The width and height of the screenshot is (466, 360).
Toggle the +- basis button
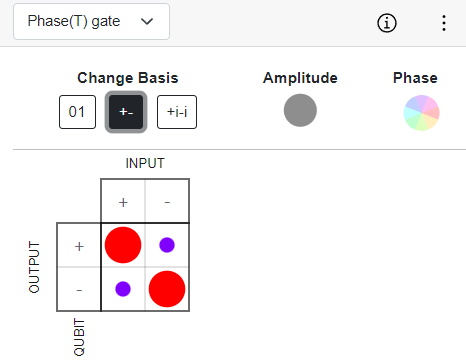click(x=126, y=112)
